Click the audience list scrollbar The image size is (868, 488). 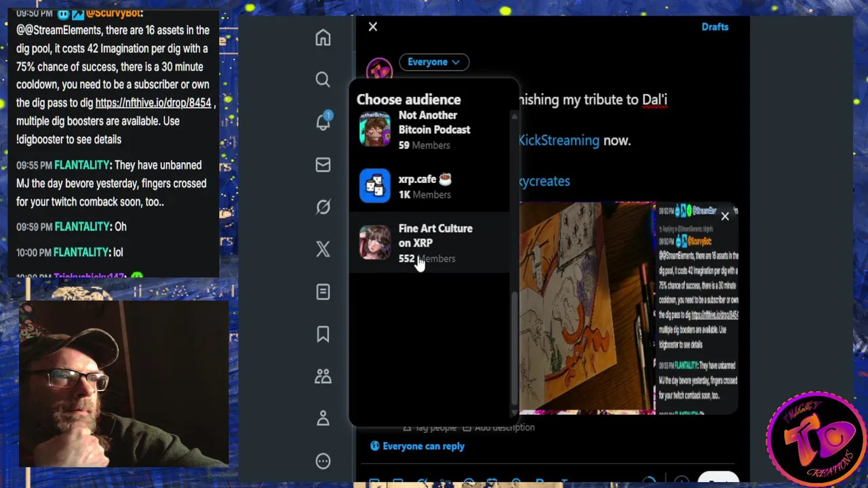pos(514,349)
